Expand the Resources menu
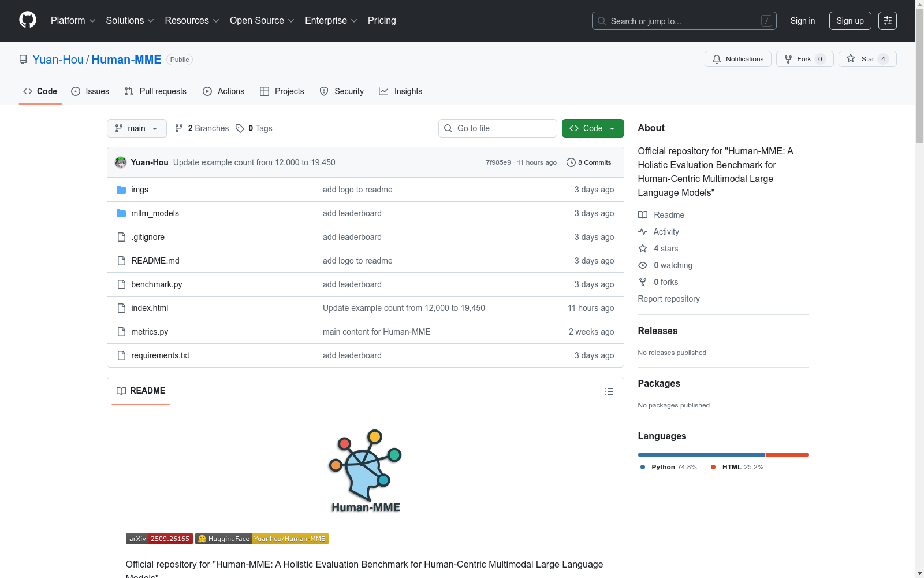 tap(192, 20)
